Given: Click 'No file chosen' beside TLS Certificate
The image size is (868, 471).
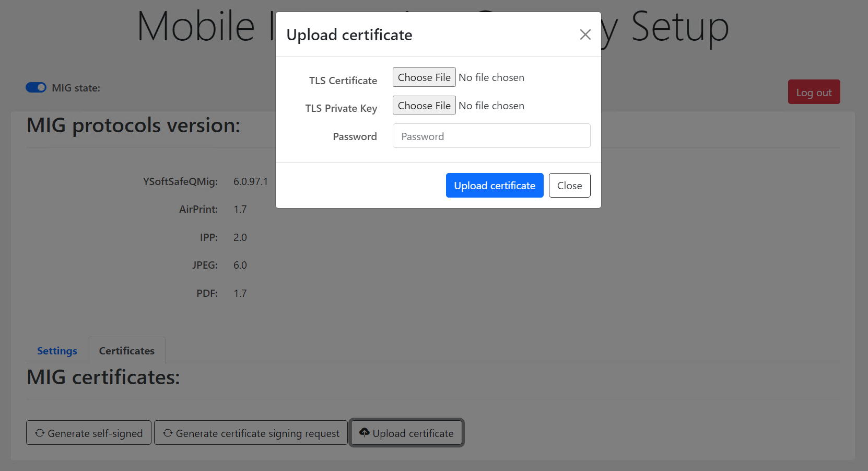Looking at the screenshot, I should (x=491, y=77).
